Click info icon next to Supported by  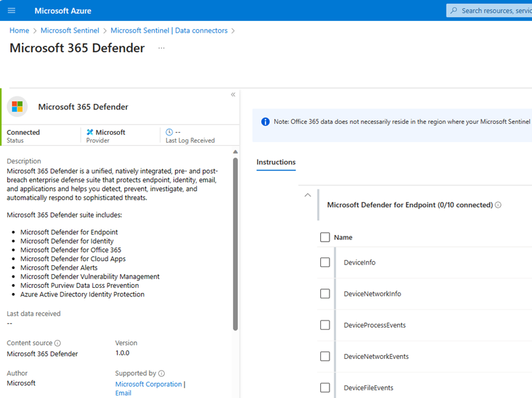[161, 373]
